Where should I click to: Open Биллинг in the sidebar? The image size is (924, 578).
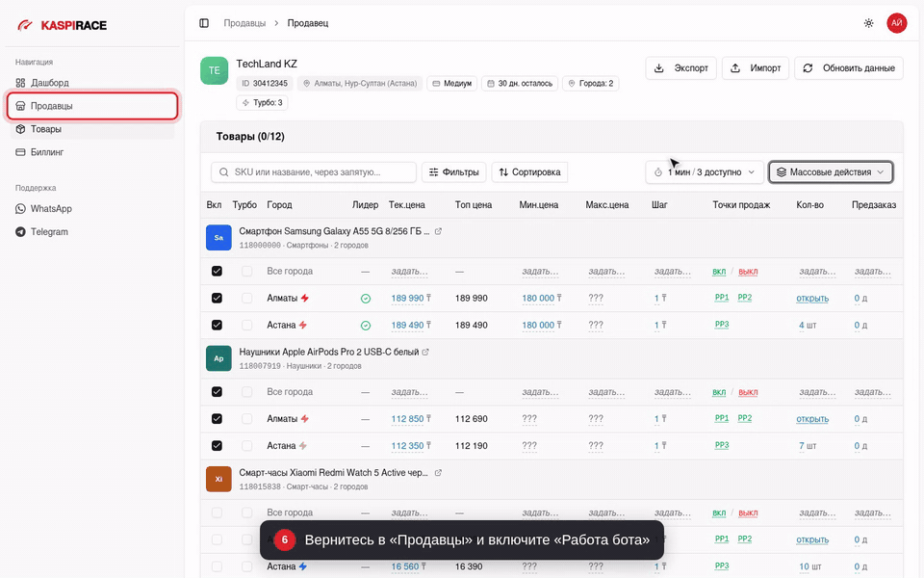[x=92, y=152]
